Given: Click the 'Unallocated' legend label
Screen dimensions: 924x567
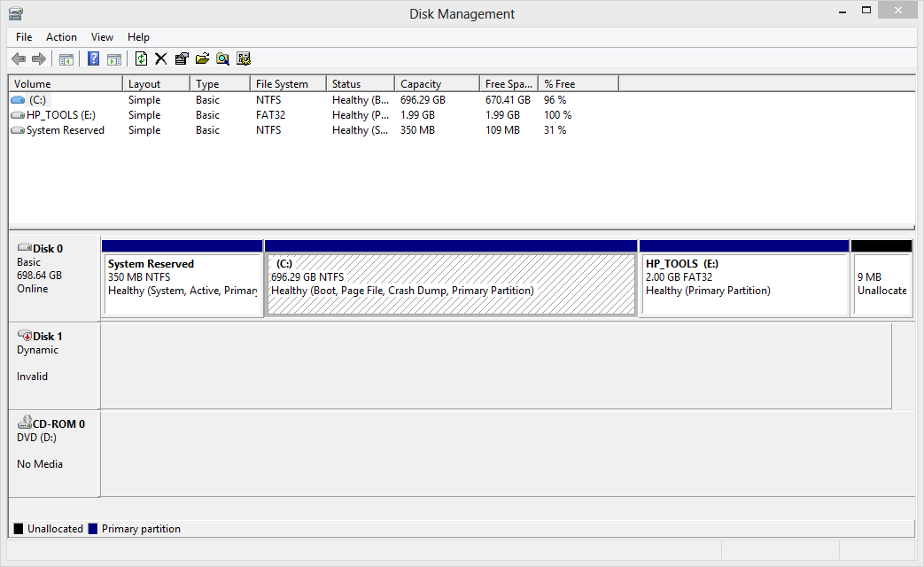Looking at the screenshot, I should click(56, 529).
